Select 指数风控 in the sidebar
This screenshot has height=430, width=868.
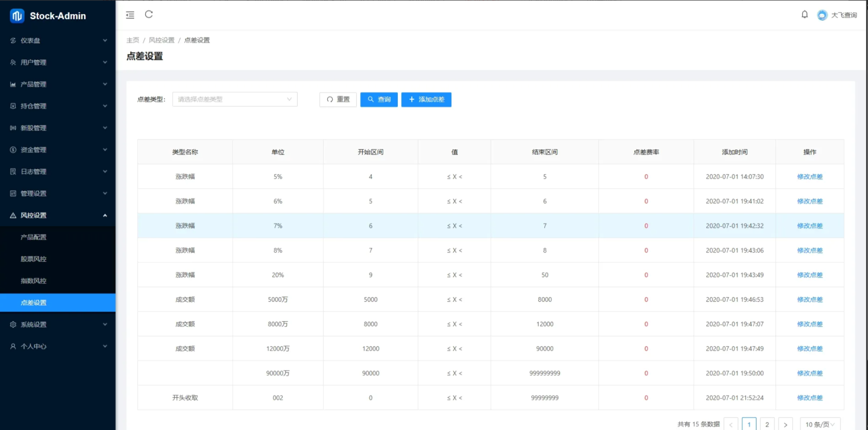[x=34, y=281]
